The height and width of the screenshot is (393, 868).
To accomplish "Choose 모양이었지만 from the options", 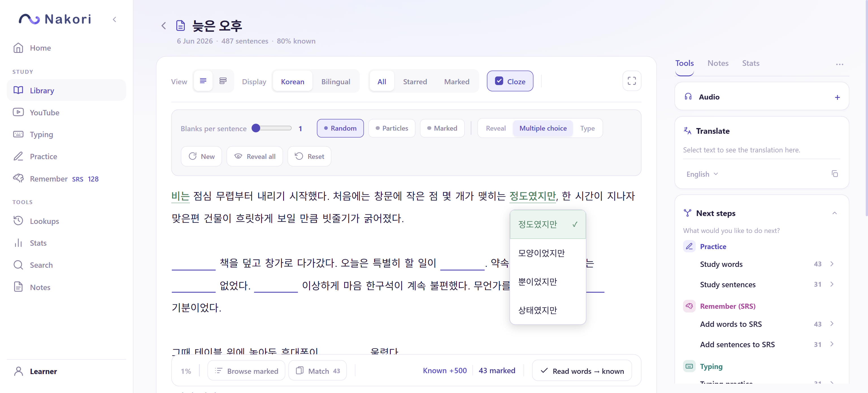I will click(548, 253).
